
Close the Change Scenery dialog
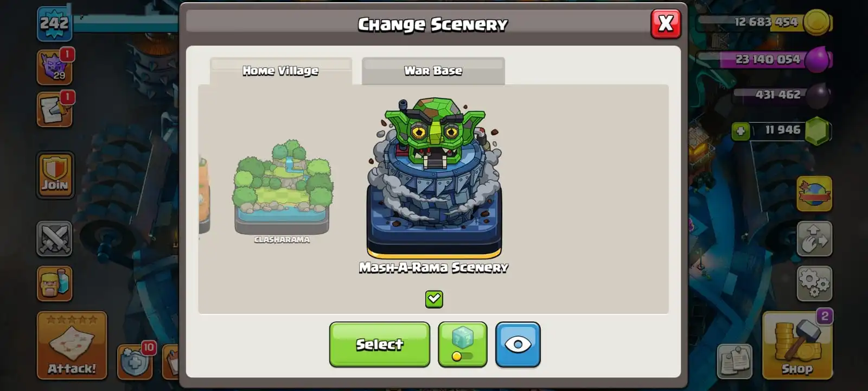666,24
